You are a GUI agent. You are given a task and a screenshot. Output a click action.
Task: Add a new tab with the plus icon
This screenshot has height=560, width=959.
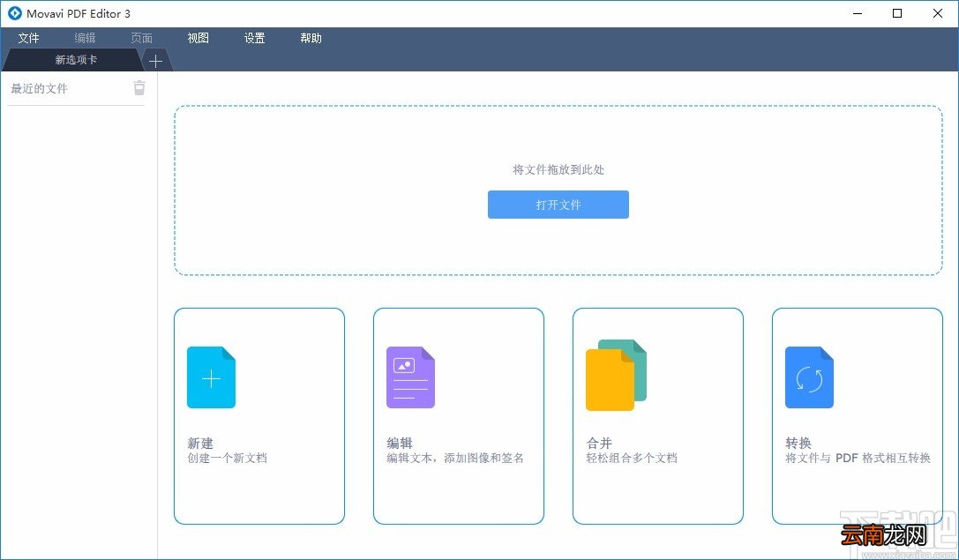[x=155, y=61]
